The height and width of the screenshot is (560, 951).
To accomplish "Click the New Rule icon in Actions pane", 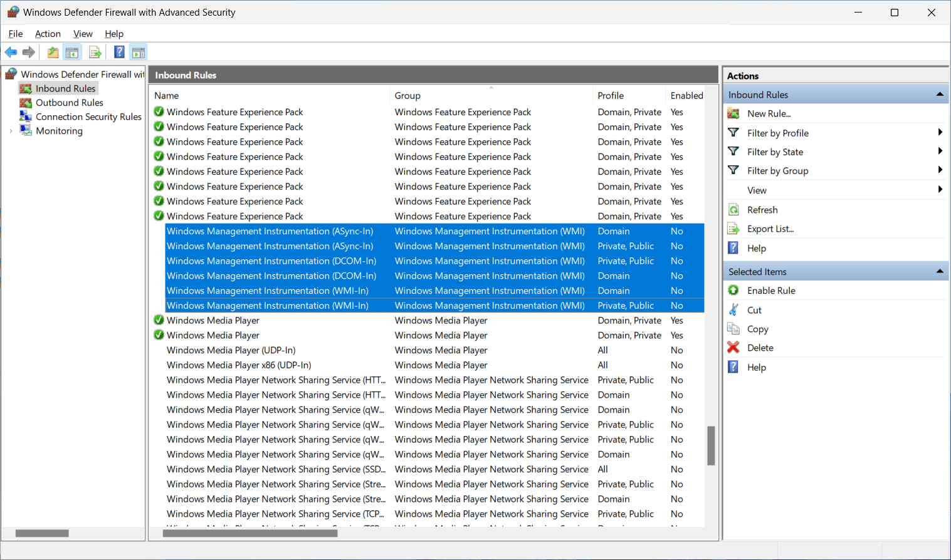I will point(733,113).
